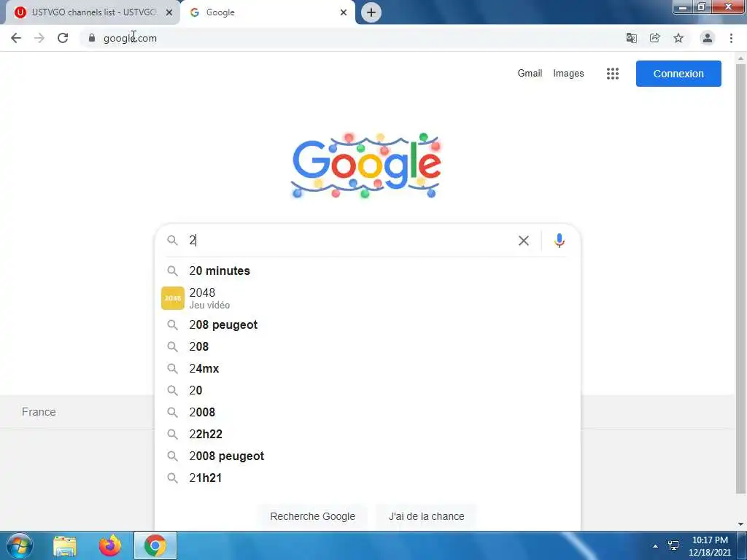
Task: Launch File Explorer from the taskbar
Action: [x=65, y=545]
